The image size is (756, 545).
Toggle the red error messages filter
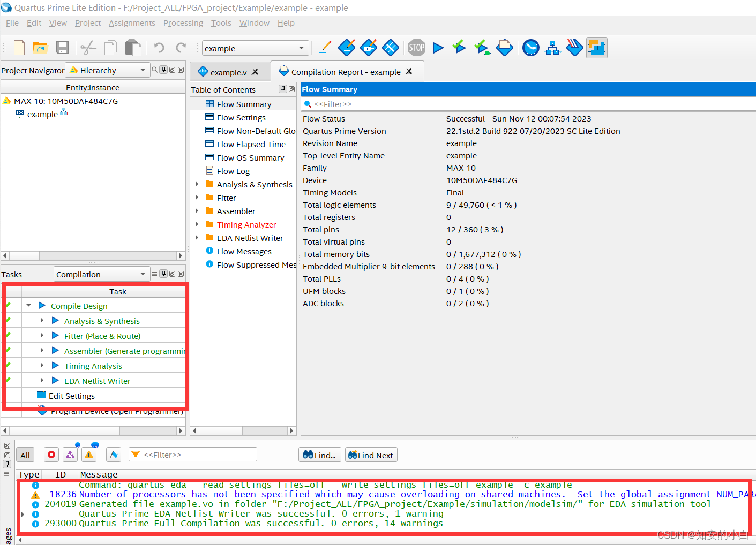point(51,455)
